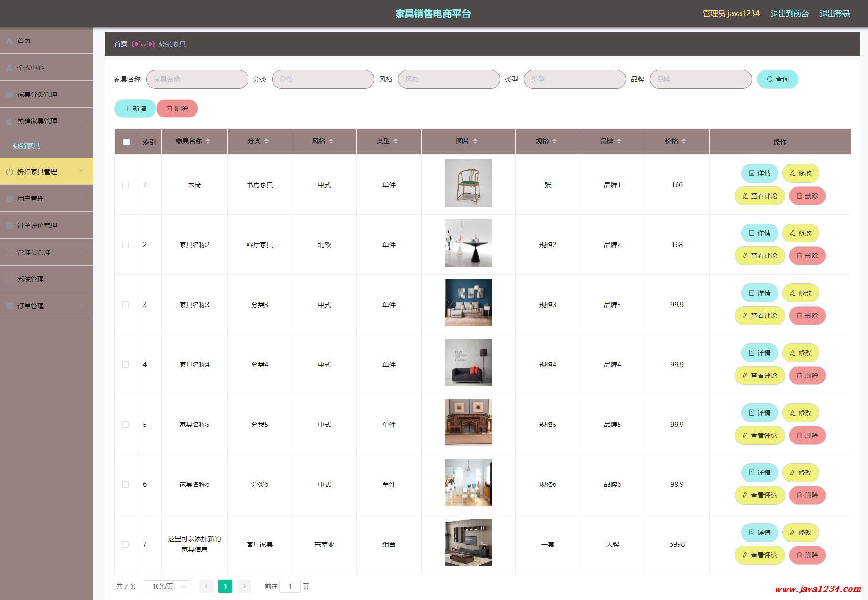This screenshot has width=868, height=600.
Task: Sort by 品牌 column arrows
Action: pyautogui.click(x=619, y=142)
